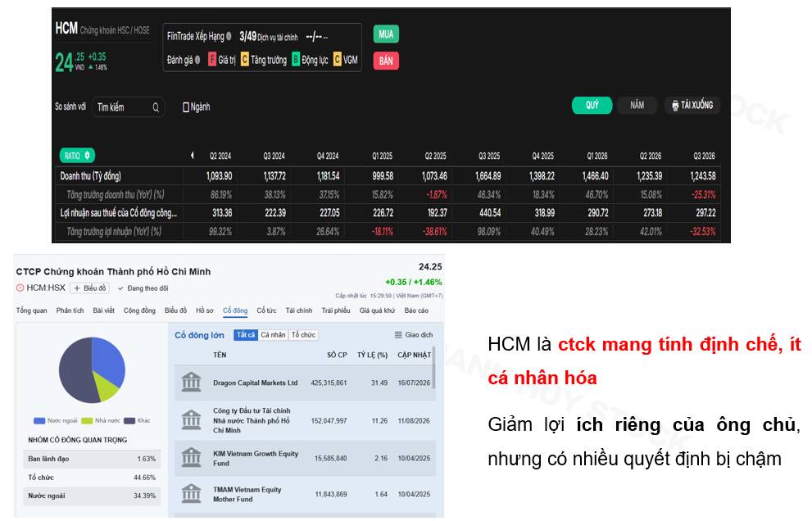
Task: Open the Trái phiếu tab
Action: tap(336, 310)
